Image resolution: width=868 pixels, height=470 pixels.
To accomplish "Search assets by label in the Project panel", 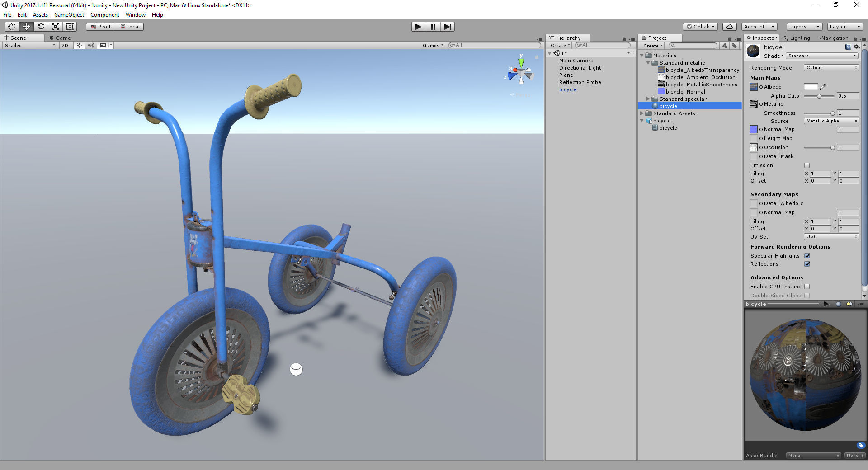I will click(x=734, y=46).
